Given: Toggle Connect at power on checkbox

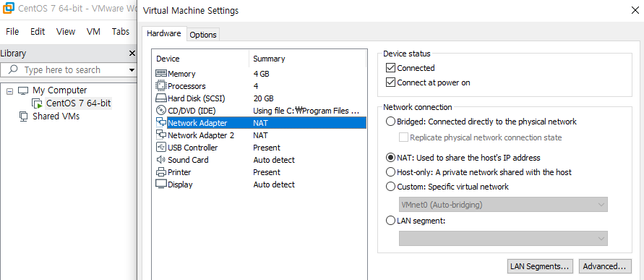Looking at the screenshot, I should pos(390,82).
